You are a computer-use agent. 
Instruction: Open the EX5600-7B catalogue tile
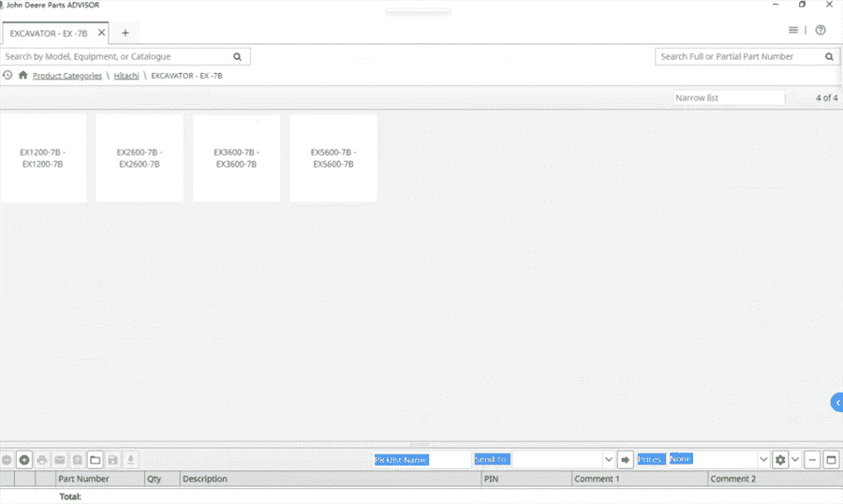click(x=333, y=158)
